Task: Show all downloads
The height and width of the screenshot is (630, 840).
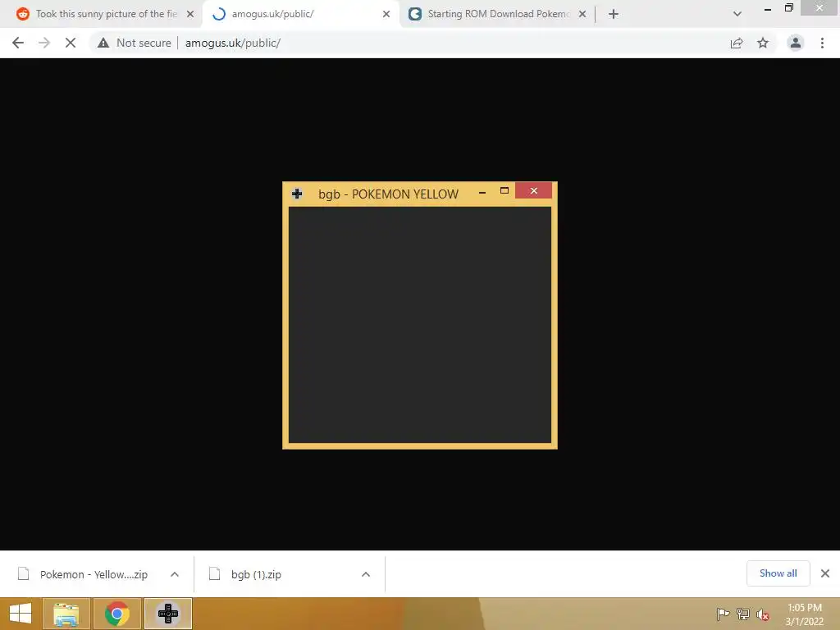Action: point(778,573)
